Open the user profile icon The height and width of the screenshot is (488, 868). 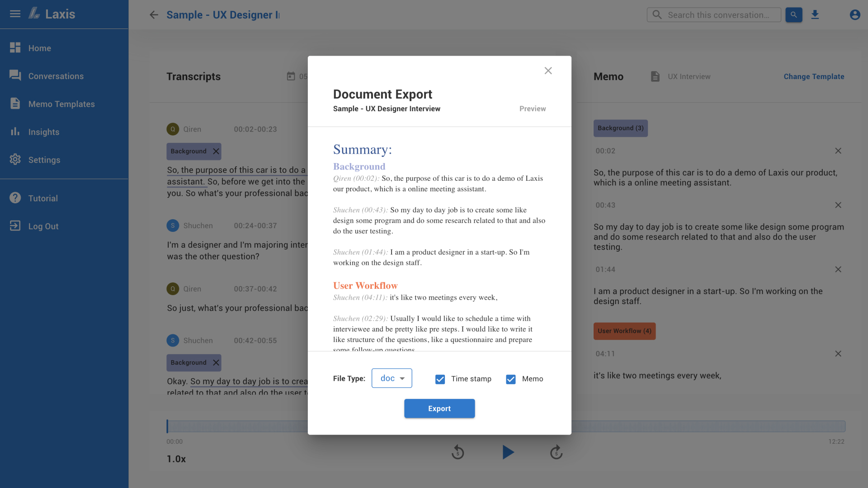pyautogui.click(x=855, y=14)
